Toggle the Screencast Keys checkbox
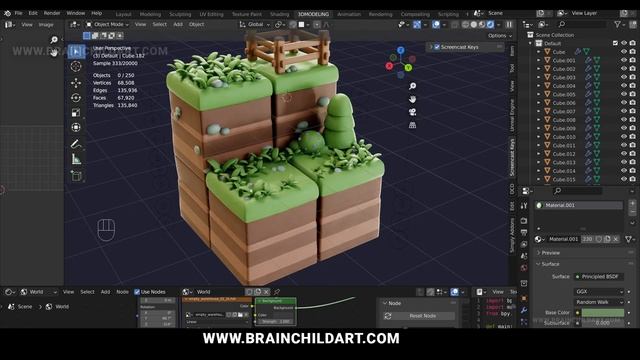 click(x=437, y=47)
